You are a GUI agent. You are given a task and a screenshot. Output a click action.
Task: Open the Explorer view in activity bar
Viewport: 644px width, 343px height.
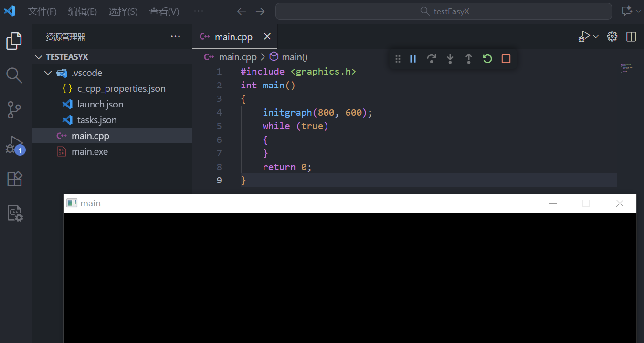14,41
